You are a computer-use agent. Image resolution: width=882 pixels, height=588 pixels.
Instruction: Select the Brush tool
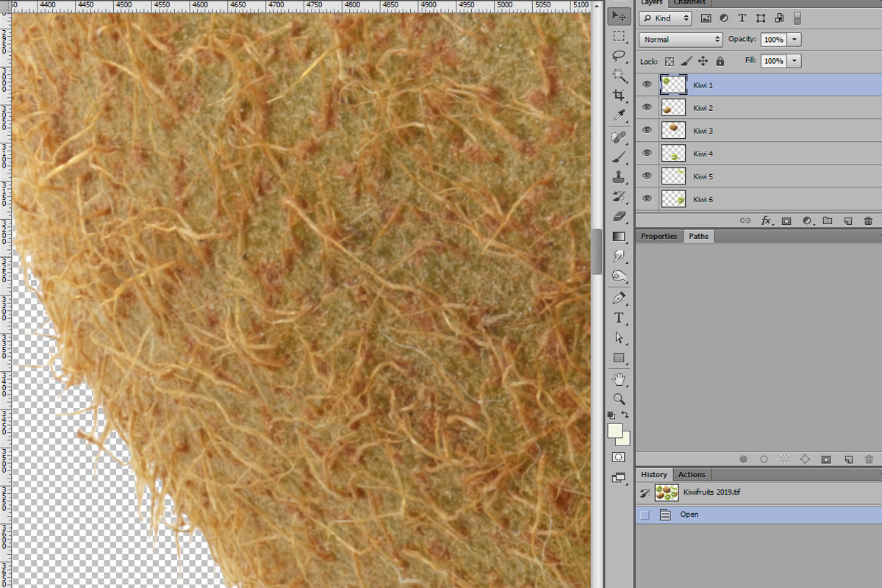coord(620,157)
